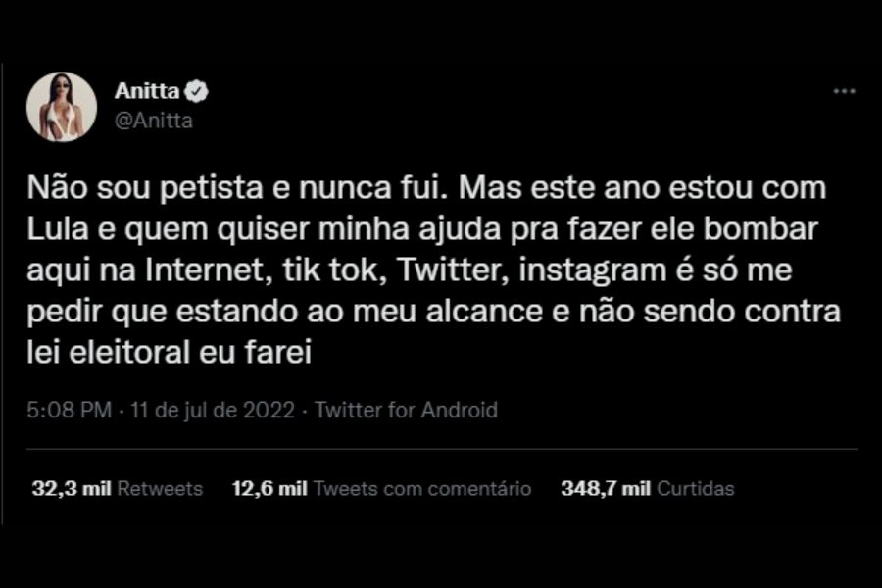Screen dimensions: 882x588
Task: View the 32,3 mil Retweets list
Action: pyautogui.click(x=117, y=488)
